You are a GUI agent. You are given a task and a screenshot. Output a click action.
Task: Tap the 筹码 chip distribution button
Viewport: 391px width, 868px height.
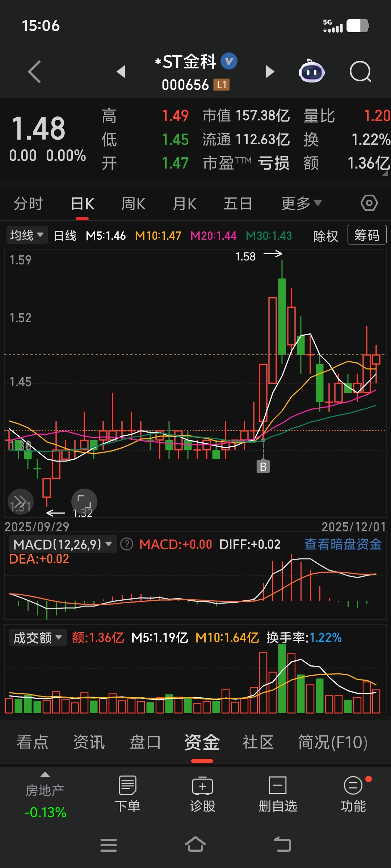pyautogui.click(x=367, y=235)
